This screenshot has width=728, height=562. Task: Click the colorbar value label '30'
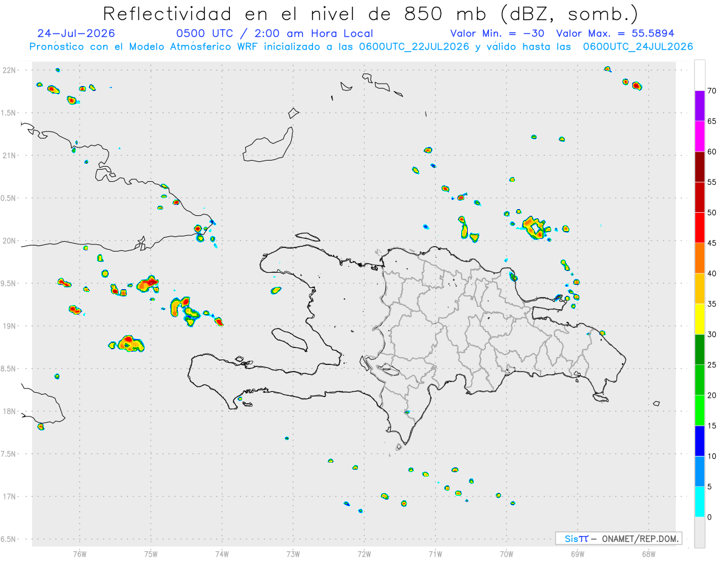(x=712, y=334)
